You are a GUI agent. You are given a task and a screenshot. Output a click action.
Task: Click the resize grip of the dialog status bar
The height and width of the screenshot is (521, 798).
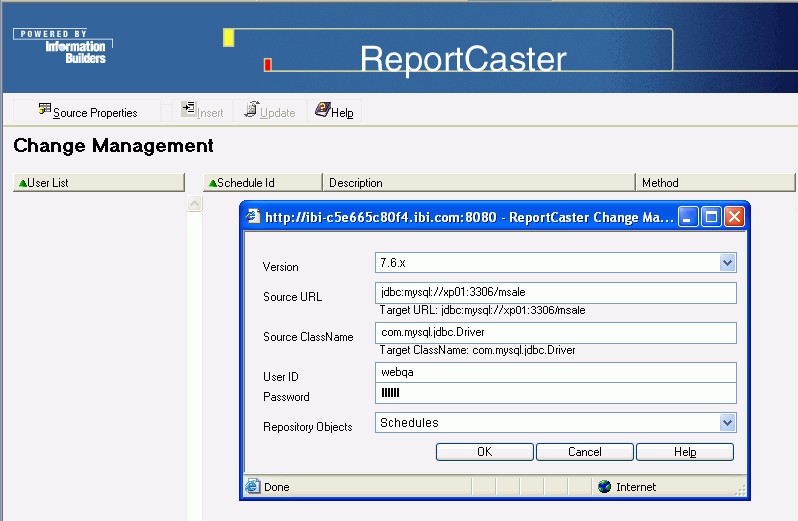[741, 490]
